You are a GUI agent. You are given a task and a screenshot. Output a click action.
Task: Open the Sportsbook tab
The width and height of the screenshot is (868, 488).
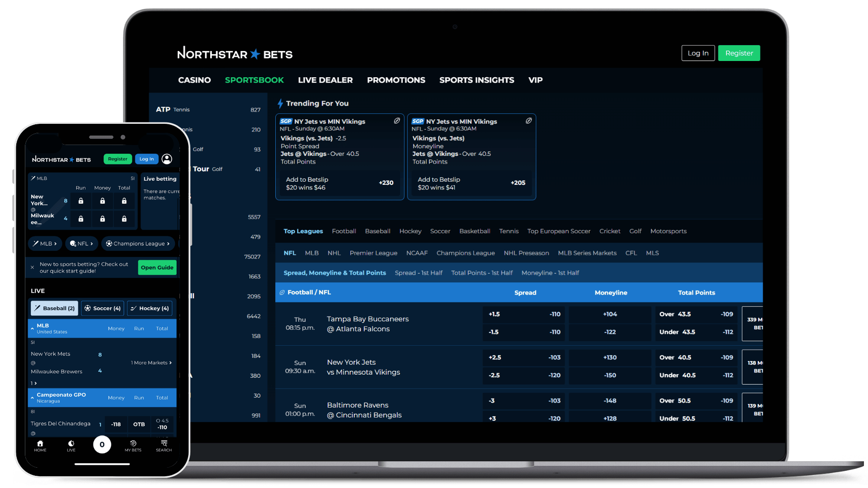pyautogui.click(x=254, y=80)
